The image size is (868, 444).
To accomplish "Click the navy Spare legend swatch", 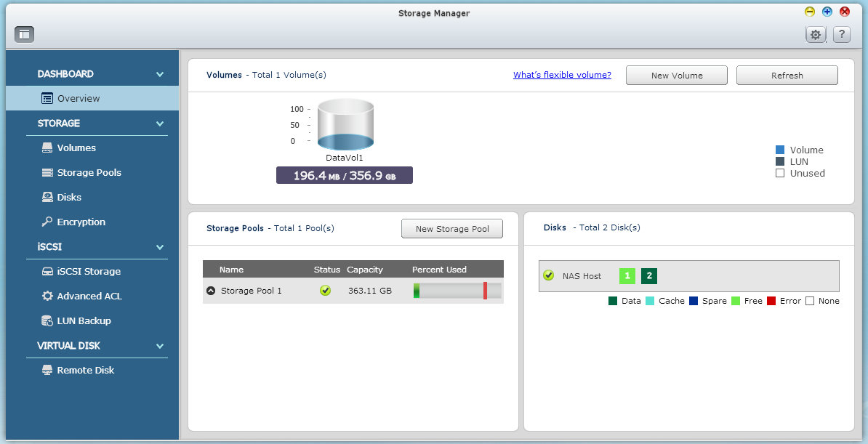I will pyautogui.click(x=694, y=301).
